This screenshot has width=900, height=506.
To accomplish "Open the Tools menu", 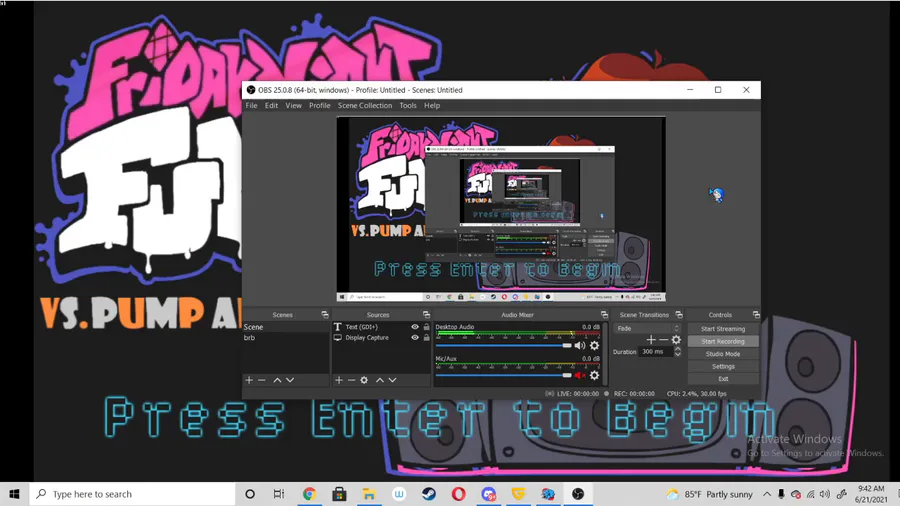I will [x=408, y=106].
